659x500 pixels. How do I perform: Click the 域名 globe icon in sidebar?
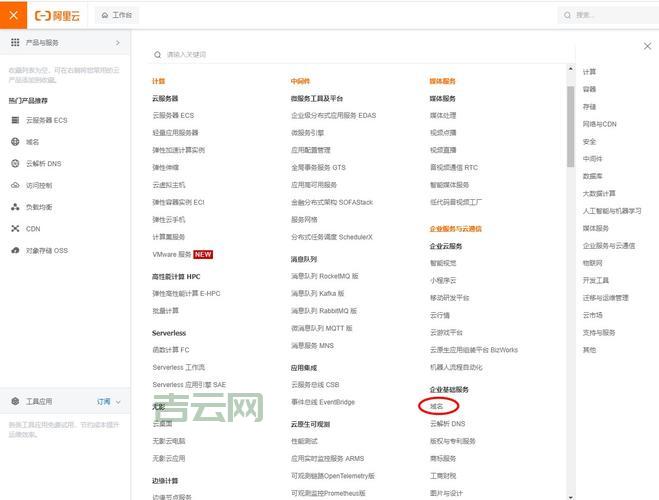click(x=15, y=142)
